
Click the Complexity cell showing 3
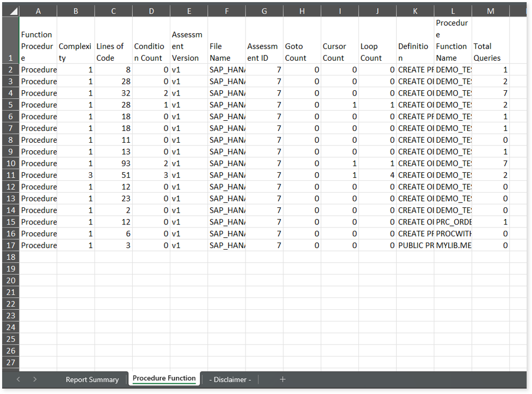coord(76,175)
